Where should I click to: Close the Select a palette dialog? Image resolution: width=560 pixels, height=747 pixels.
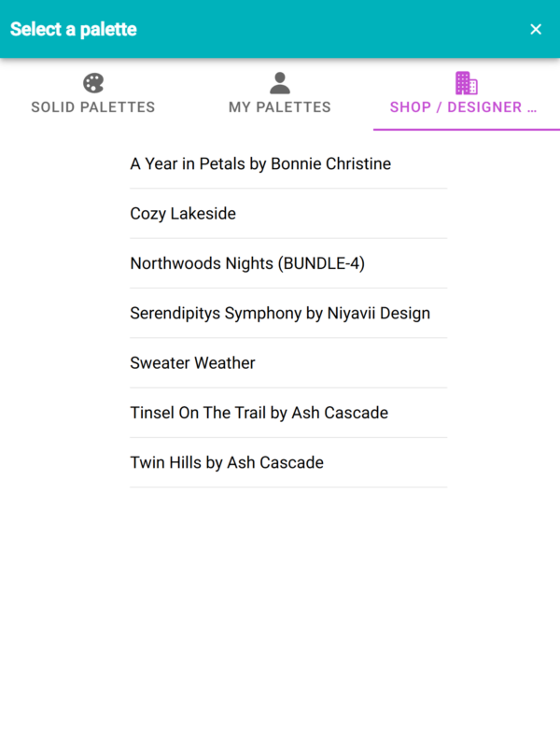pos(536,29)
